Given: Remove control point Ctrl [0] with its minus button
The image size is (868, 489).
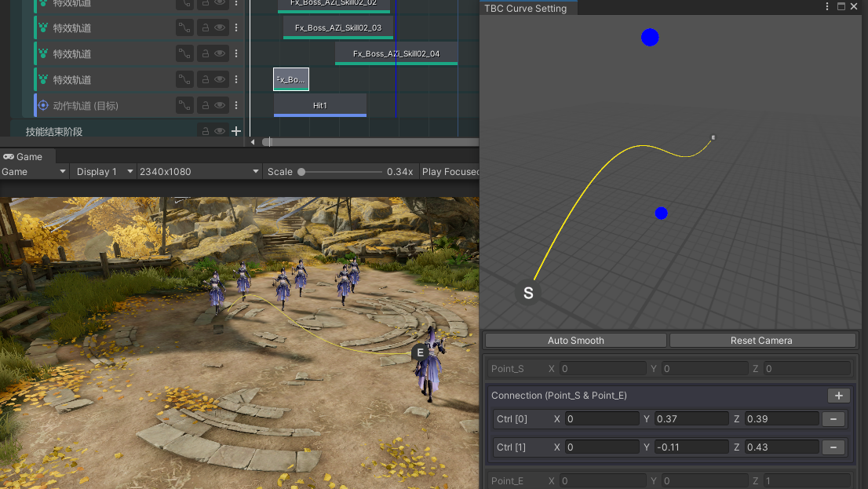Looking at the screenshot, I should point(833,419).
